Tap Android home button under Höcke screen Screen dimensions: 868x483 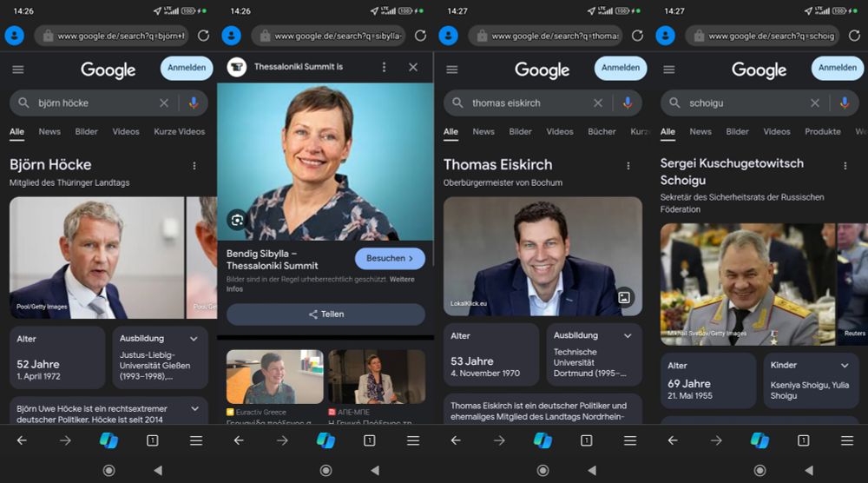point(109,470)
